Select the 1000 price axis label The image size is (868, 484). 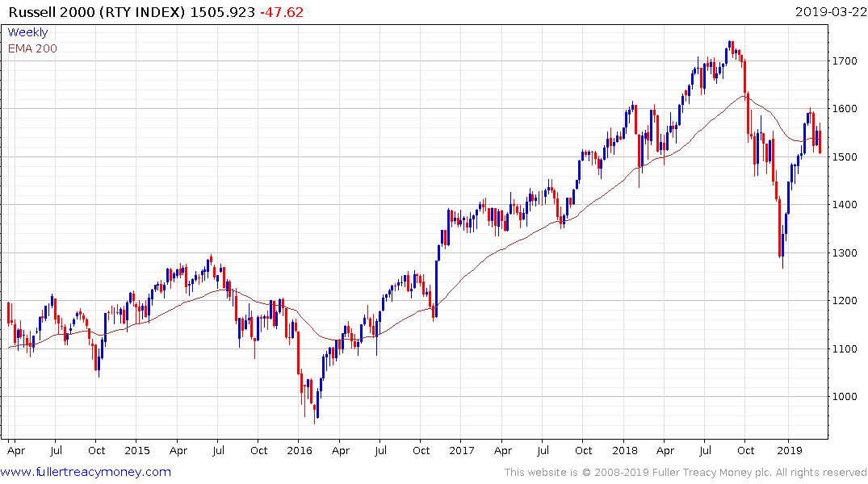845,397
